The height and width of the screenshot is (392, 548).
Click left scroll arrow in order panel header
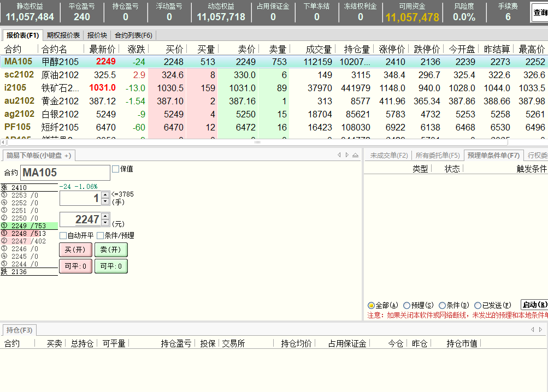pos(339,156)
